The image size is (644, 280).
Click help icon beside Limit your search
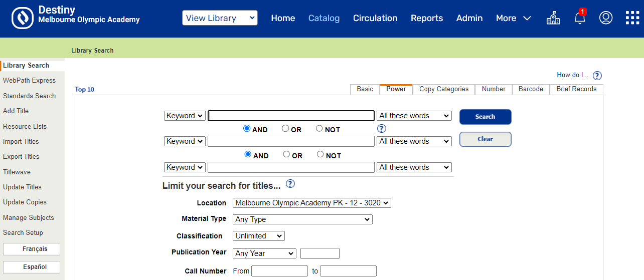pyautogui.click(x=290, y=184)
